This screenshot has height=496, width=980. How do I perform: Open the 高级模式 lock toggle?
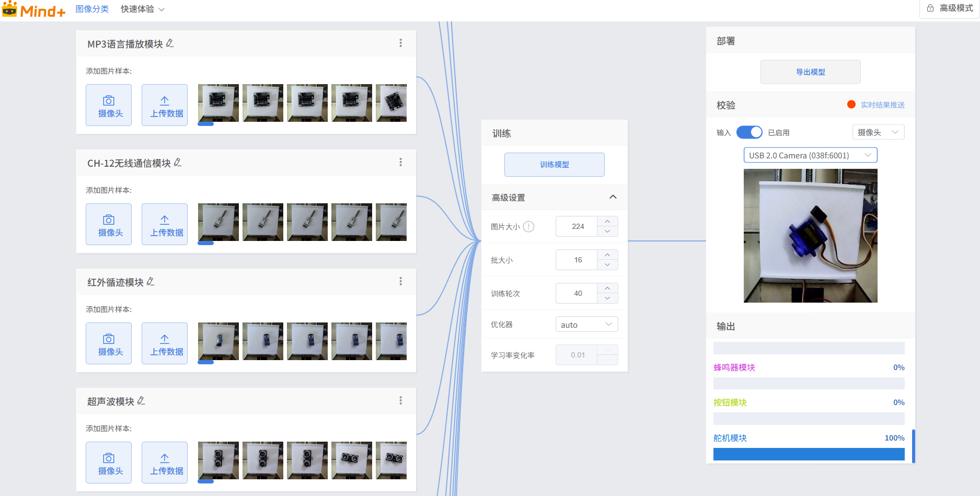(950, 8)
